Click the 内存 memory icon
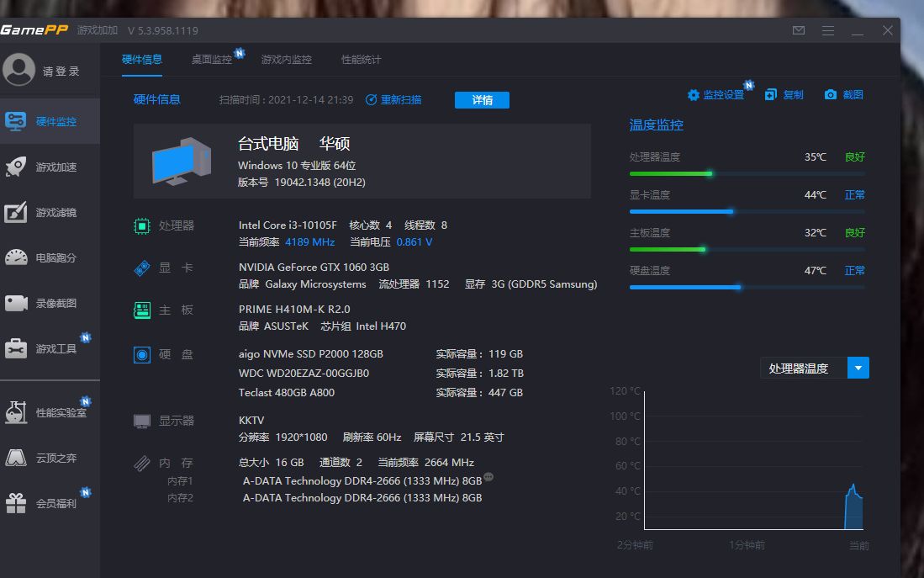The height and width of the screenshot is (578, 924). (142, 464)
